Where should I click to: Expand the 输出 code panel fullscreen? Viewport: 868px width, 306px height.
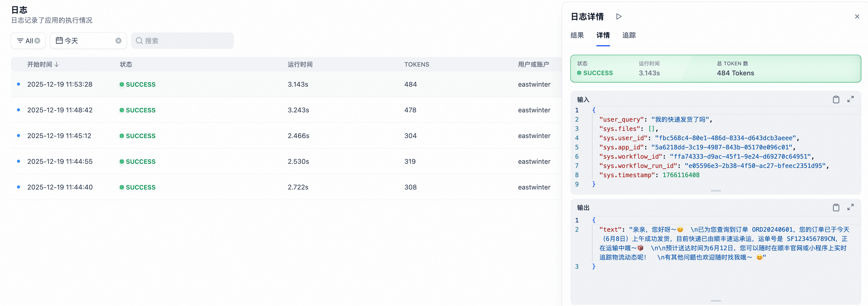click(x=851, y=207)
